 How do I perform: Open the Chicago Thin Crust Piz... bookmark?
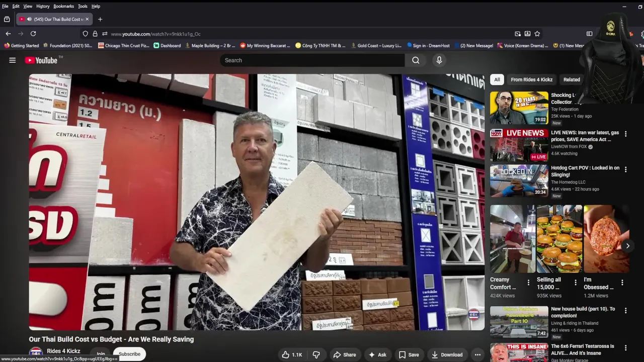click(124, 46)
